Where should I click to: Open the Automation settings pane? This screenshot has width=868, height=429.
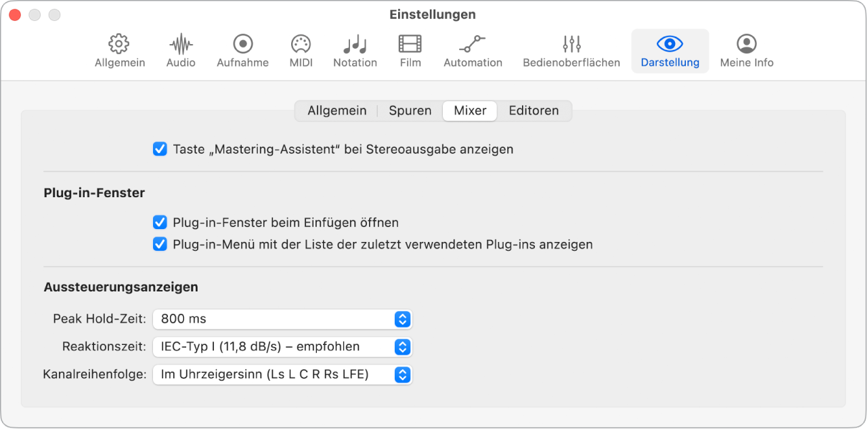pos(473,51)
